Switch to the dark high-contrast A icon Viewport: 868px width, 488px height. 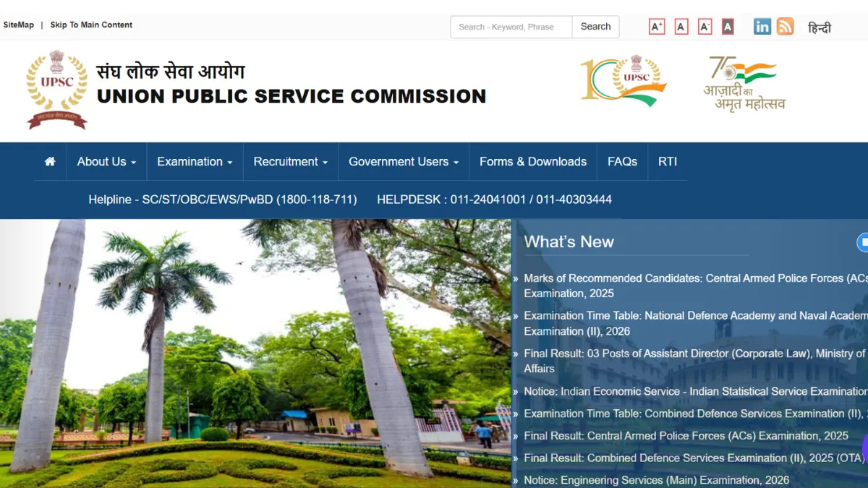pyautogui.click(x=728, y=27)
